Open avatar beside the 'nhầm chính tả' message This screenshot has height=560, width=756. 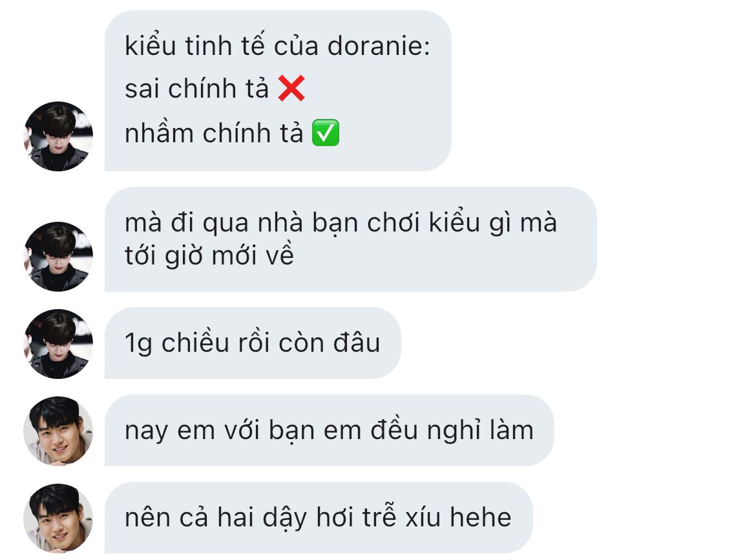(x=58, y=136)
